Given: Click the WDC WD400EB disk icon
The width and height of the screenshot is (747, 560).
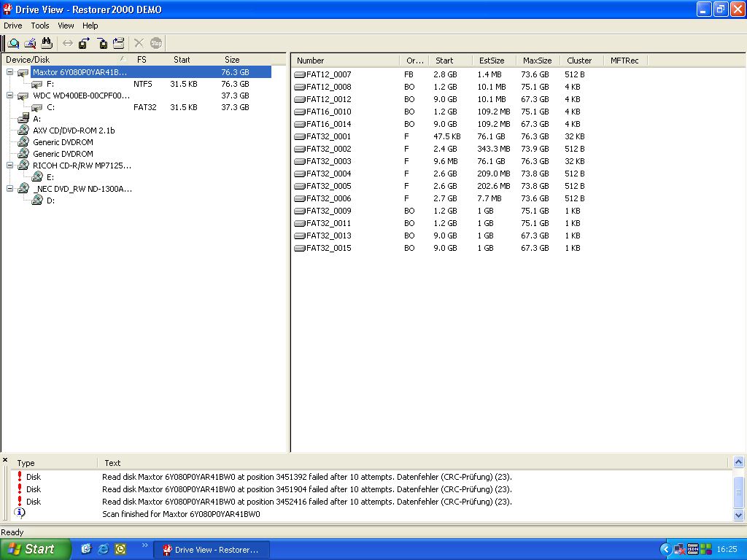Looking at the screenshot, I should pyautogui.click(x=23, y=96).
